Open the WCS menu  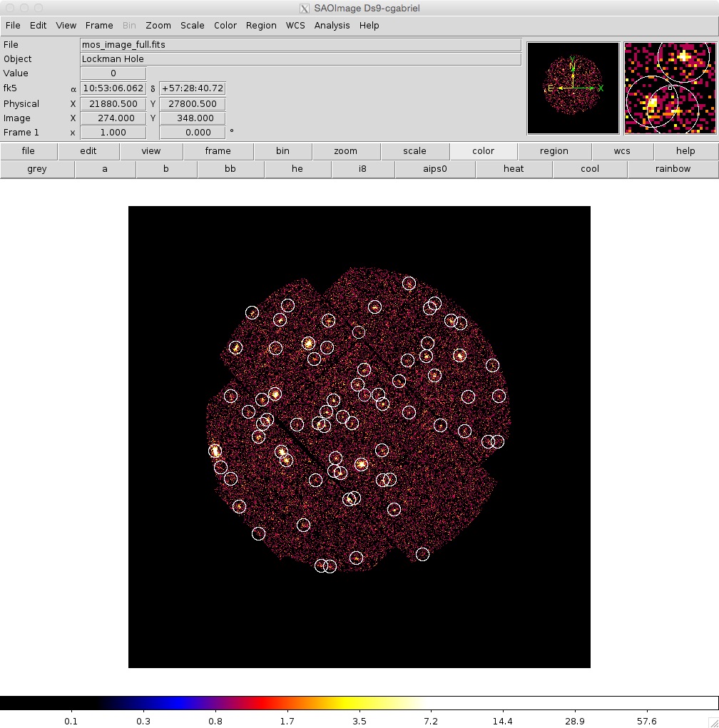[x=295, y=26]
